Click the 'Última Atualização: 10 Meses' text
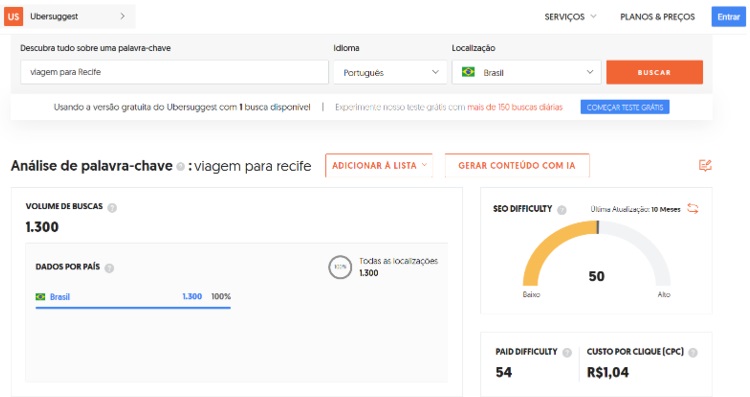The height and width of the screenshot is (397, 750). (635, 209)
